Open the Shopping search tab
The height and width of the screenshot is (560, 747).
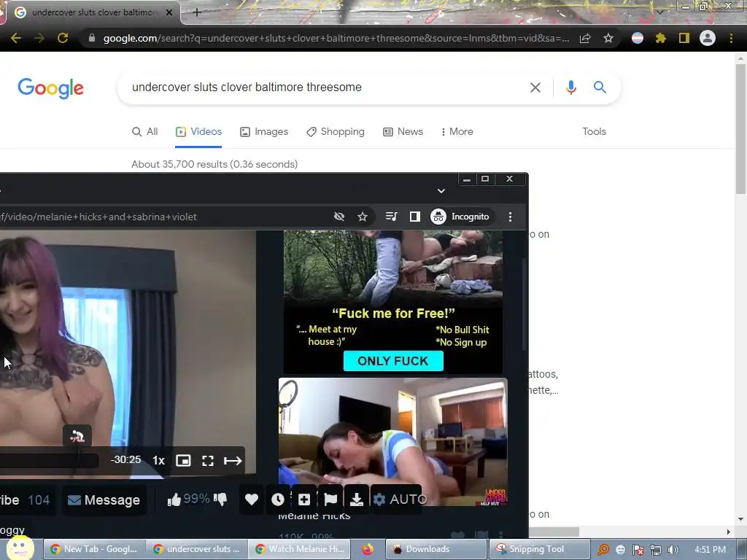coord(336,132)
